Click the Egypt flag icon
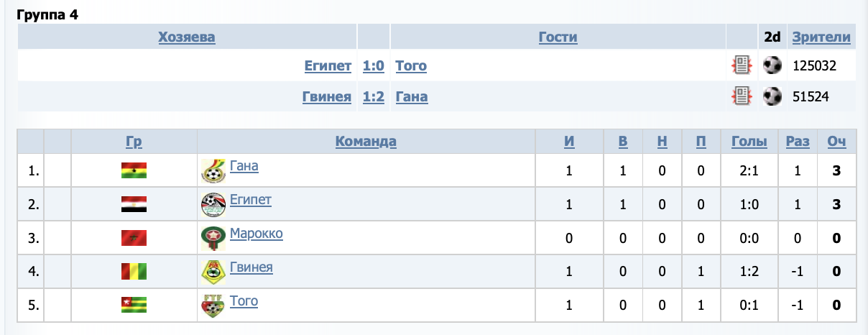868x335 pixels. coord(134,205)
